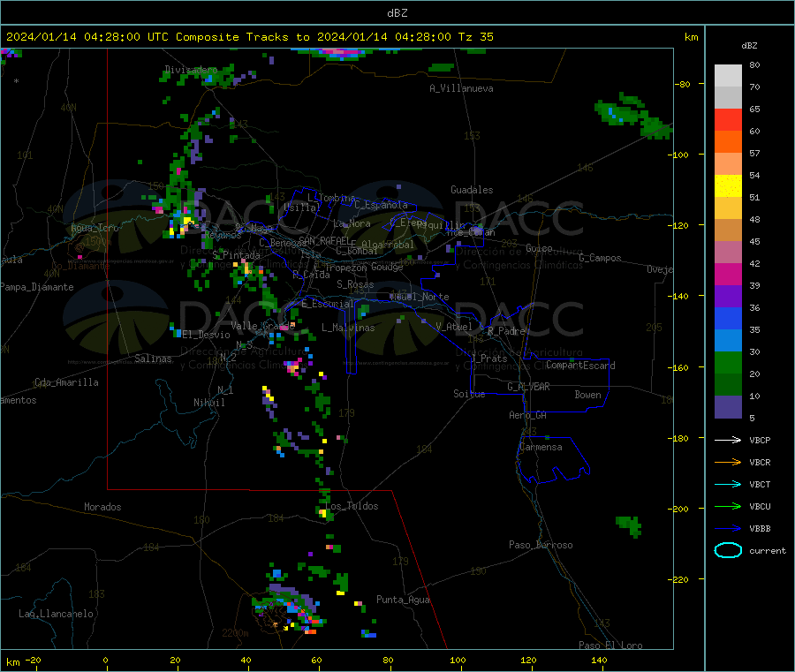Click the Composite Tracks timestamp header
Screen dimensions: 795x672
point(249,37)
